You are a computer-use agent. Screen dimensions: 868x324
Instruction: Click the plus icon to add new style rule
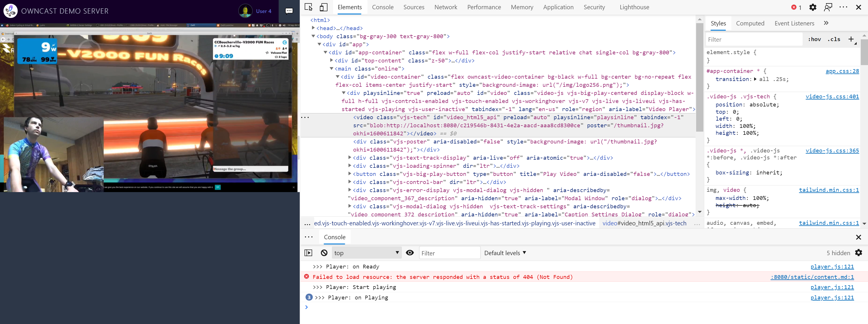point(852,39)
